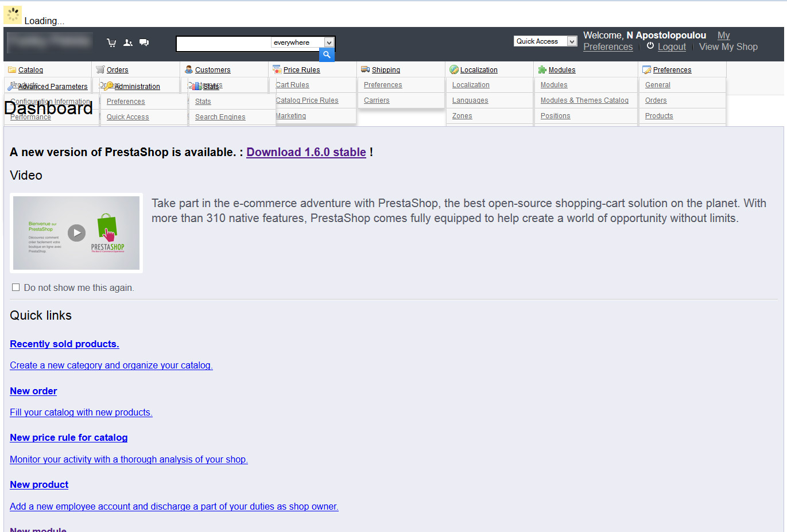This screenshot has height=532, width=787.
Task: Open the Modules submenu item below the Modules menu
Action: point(554,85)
